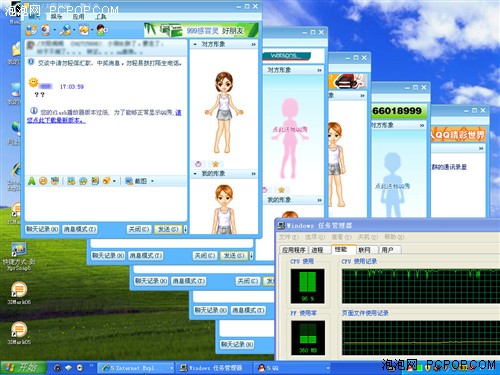The width and height of the screenshot is (500, 375).
Task: Click the » chevron on front window 对方形象 header
Action: tap(253, 44)
